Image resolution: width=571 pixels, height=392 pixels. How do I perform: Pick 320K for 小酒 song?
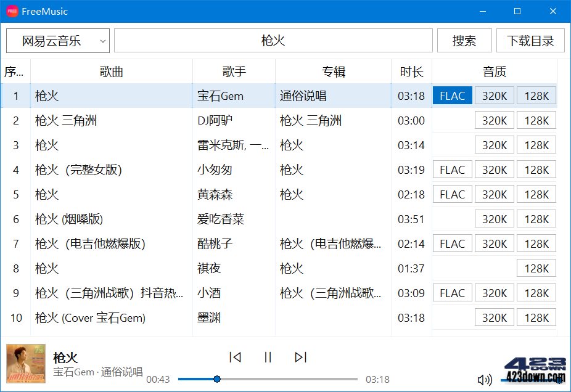[x=494, y=293]
